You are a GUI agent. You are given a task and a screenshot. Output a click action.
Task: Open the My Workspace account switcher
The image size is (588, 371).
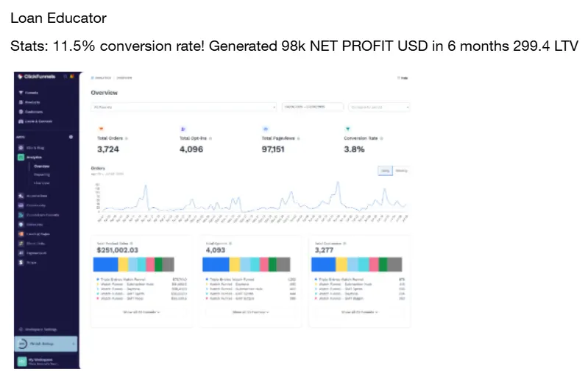46,361
